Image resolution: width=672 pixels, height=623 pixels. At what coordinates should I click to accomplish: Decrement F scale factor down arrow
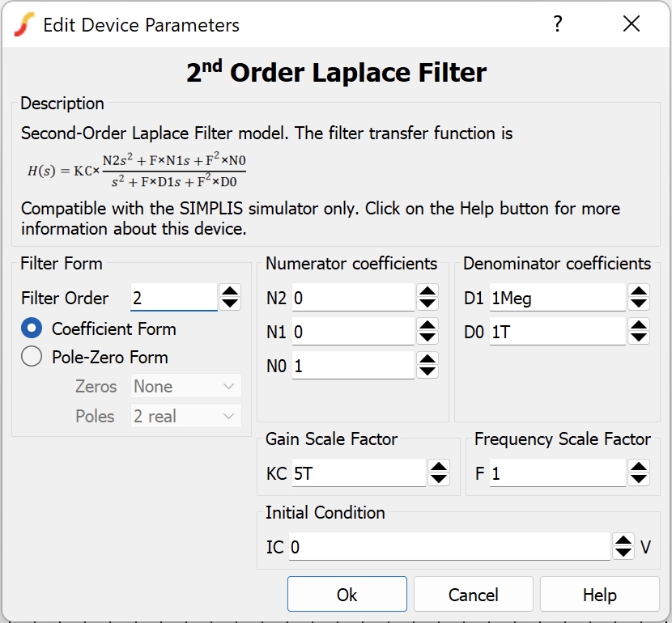pos(639,479)
